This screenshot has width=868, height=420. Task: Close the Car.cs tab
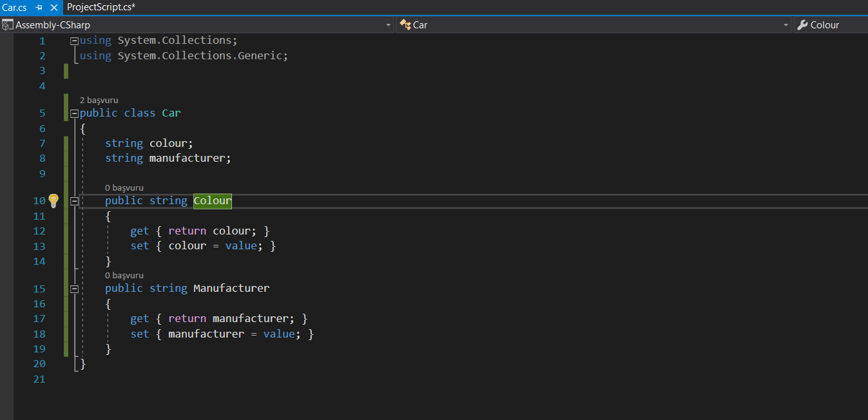point(54,8)
